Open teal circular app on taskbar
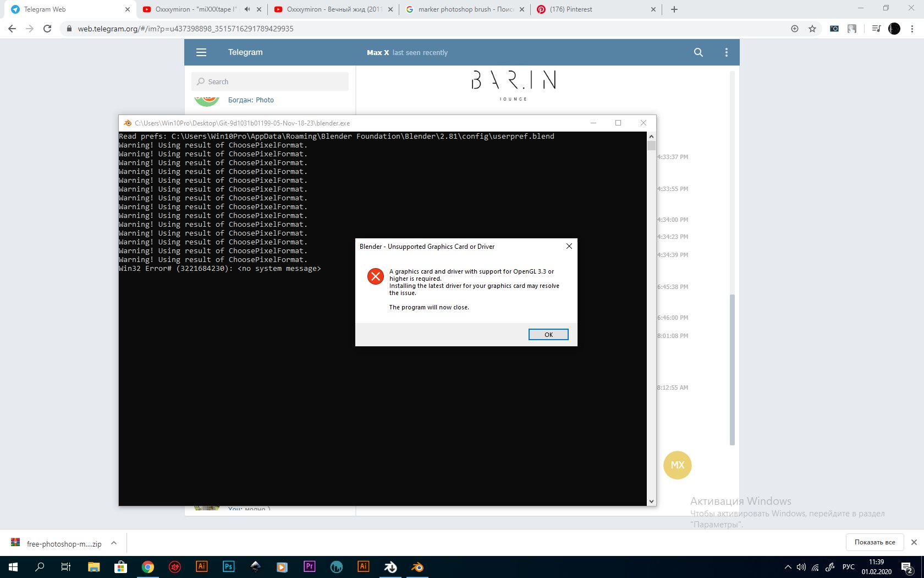 (x=336, y=567)
